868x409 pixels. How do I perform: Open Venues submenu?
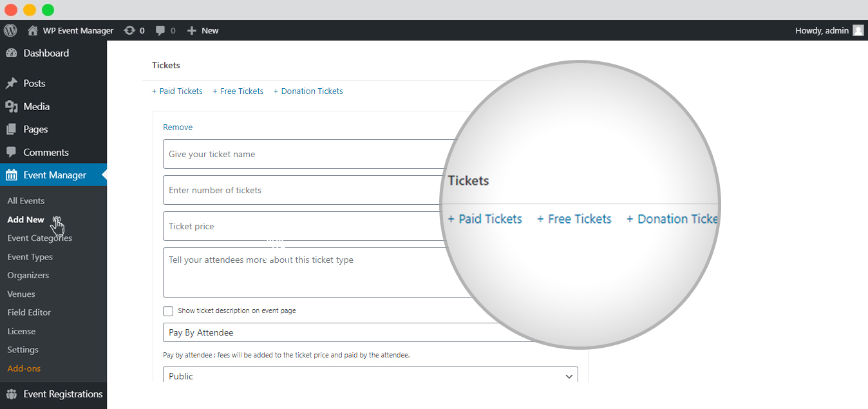click(x=21, y=294)
